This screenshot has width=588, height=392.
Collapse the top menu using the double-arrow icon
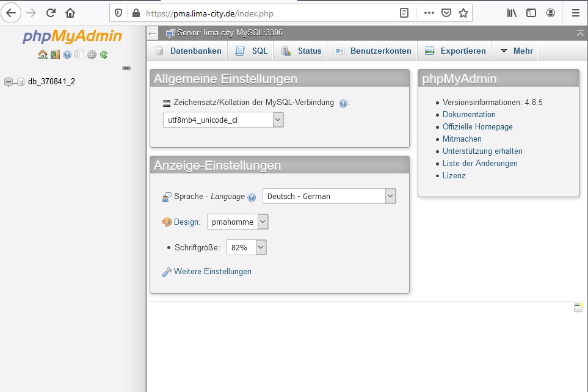pos(580,33)
